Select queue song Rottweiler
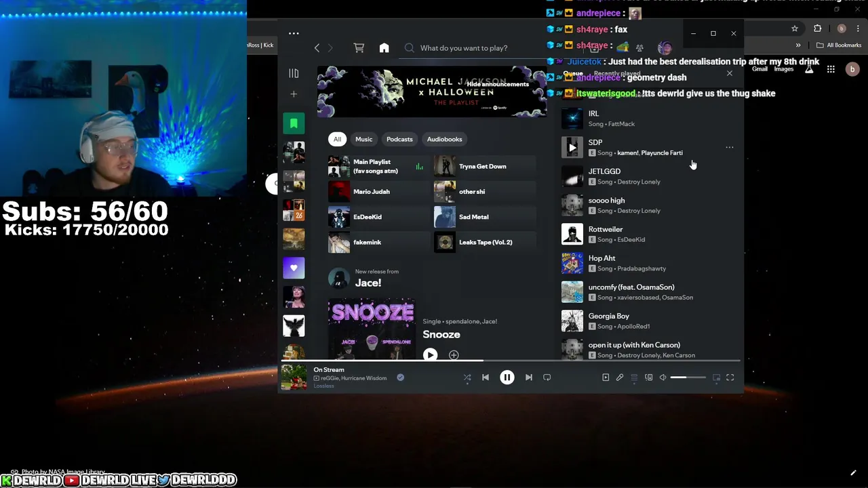Screen dimensions: 868x488 649,234
